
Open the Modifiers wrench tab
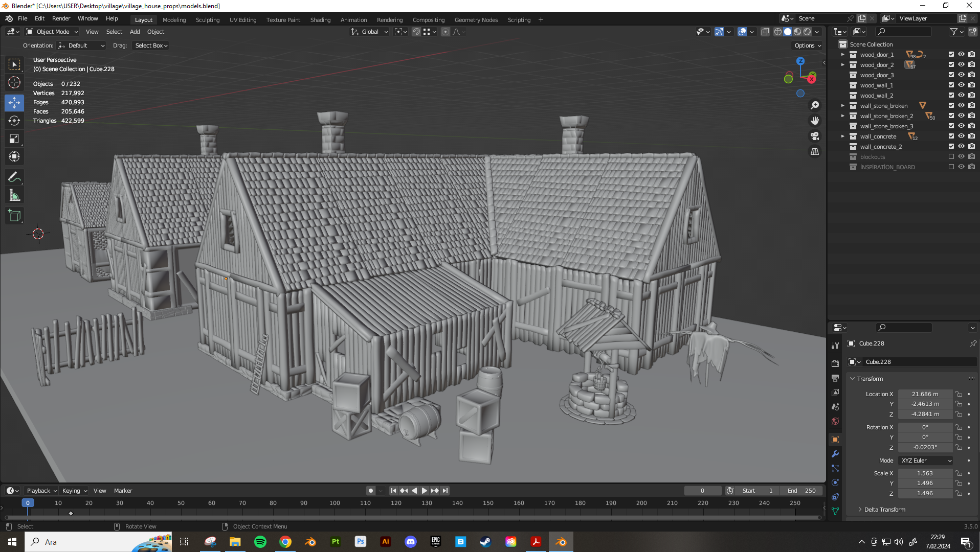pos(835,454)
